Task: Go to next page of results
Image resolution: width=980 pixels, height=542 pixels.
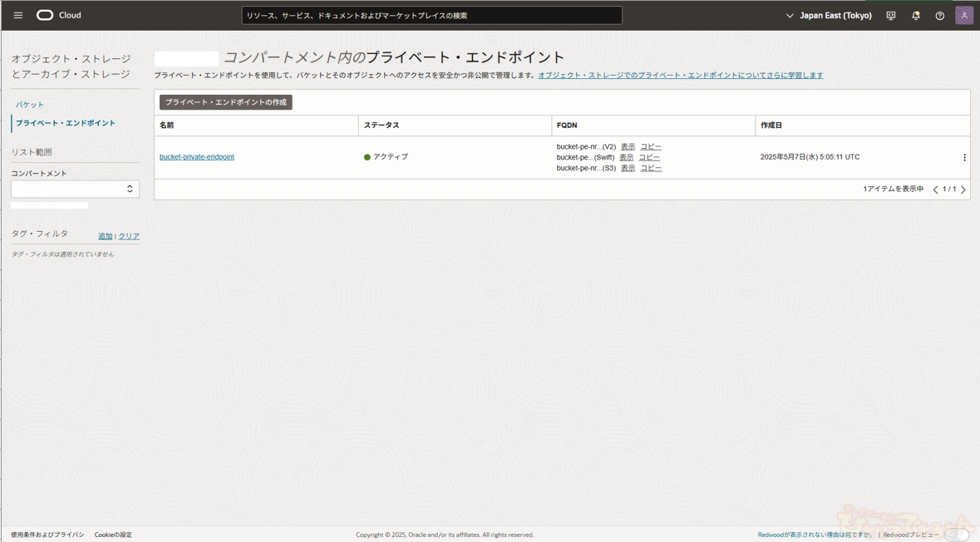Action: click(963, 190)
